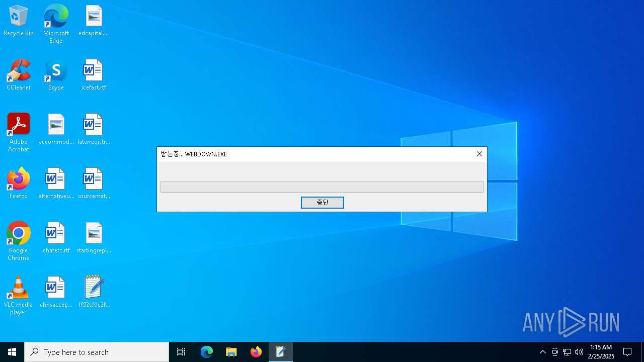Switch to the running notepad taskbar app
This screenshot has width=644, height=362.
click(280, 352)
